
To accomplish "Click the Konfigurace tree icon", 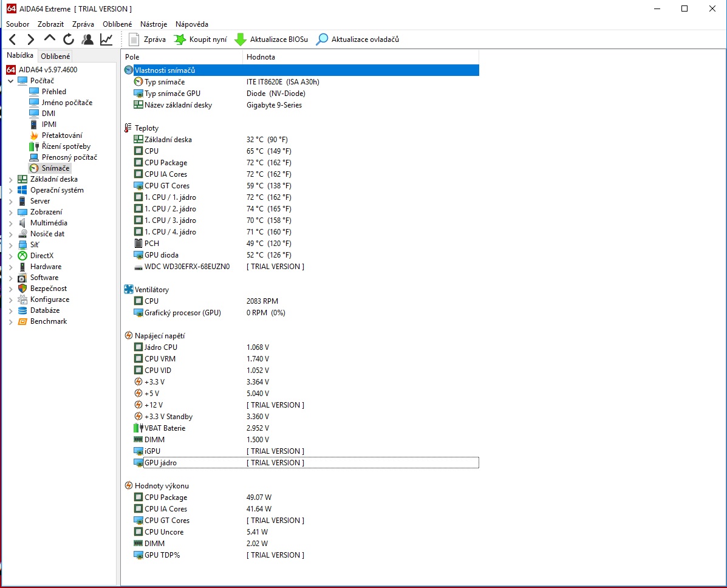I will click(x=22, y=299).
